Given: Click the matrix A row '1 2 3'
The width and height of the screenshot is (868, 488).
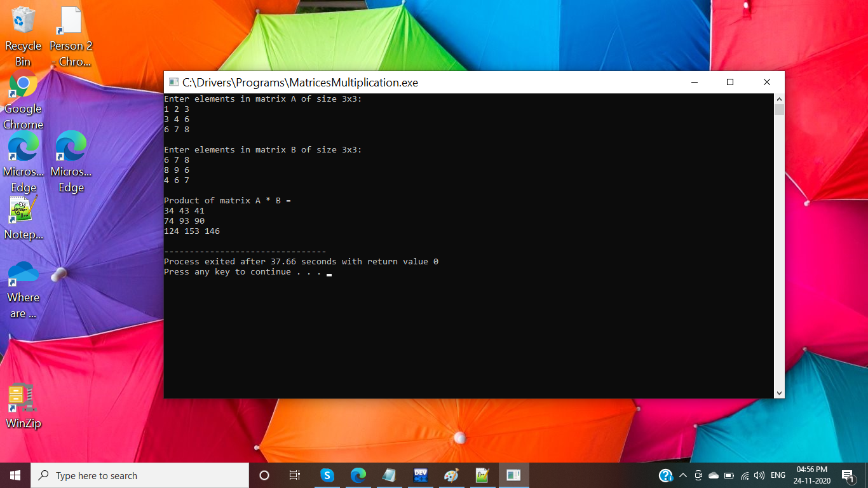Looking at the screenshot, I should pos(177,109).
